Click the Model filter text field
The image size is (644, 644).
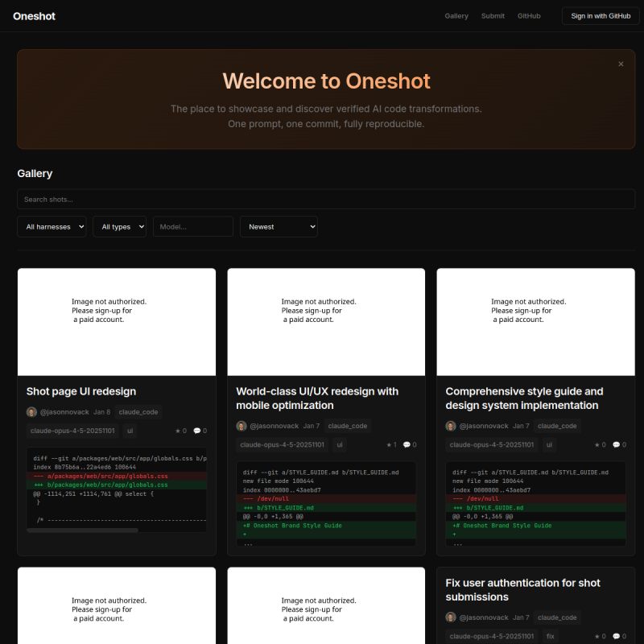pyautogui.click(x=193, y=227)
